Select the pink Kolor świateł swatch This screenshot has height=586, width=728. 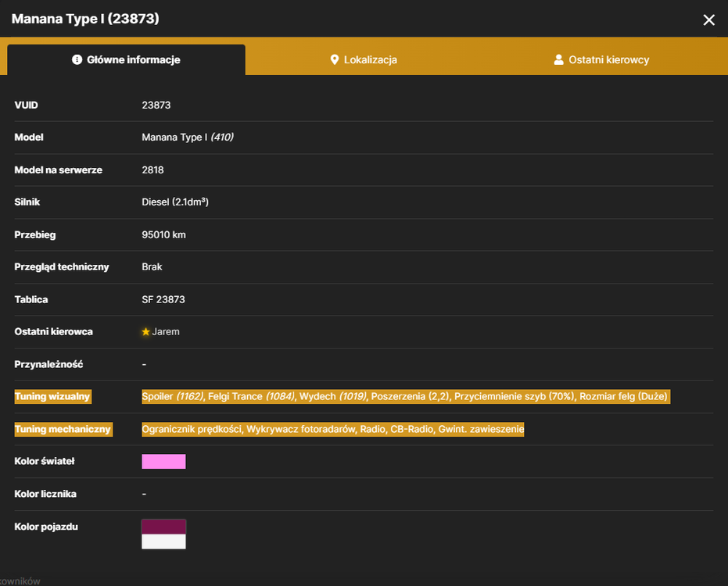(x=163, y=462)
